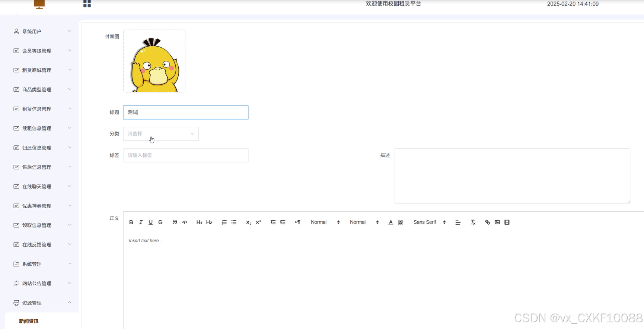The image size is (644, 329).
Task: Click the duck cover image thumbnail
Action: 154,61
